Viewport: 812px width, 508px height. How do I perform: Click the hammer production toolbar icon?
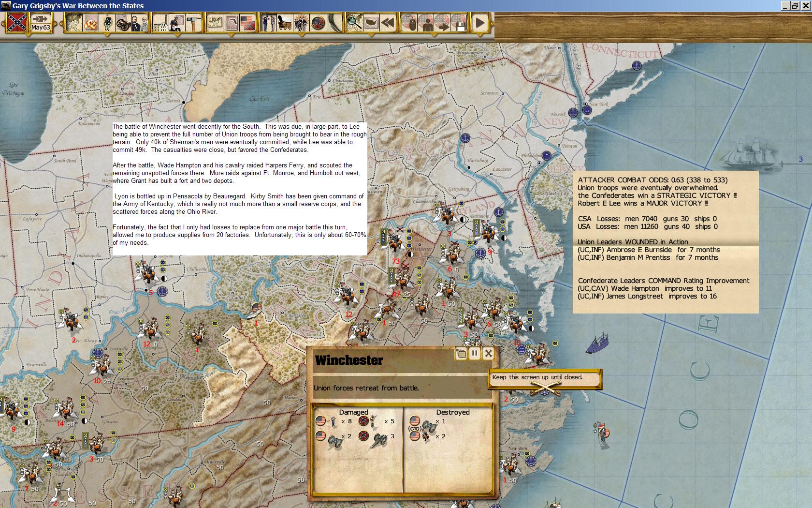pos(193,22)
